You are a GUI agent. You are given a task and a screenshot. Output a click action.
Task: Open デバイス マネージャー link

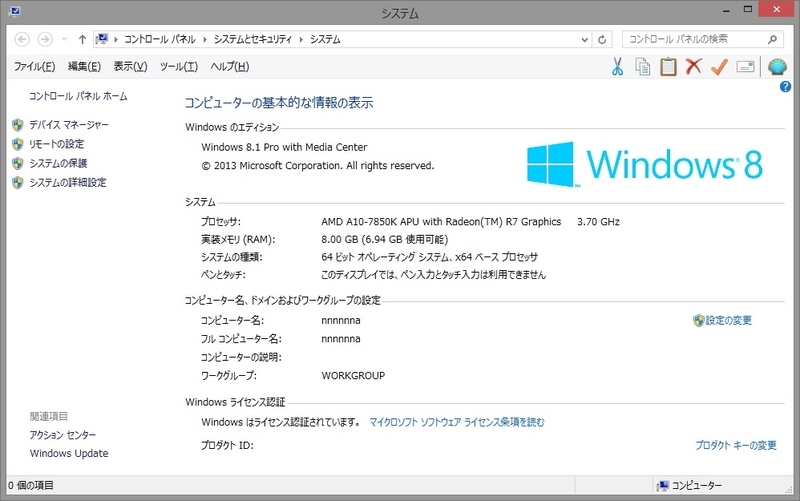[x=69, y=125]
